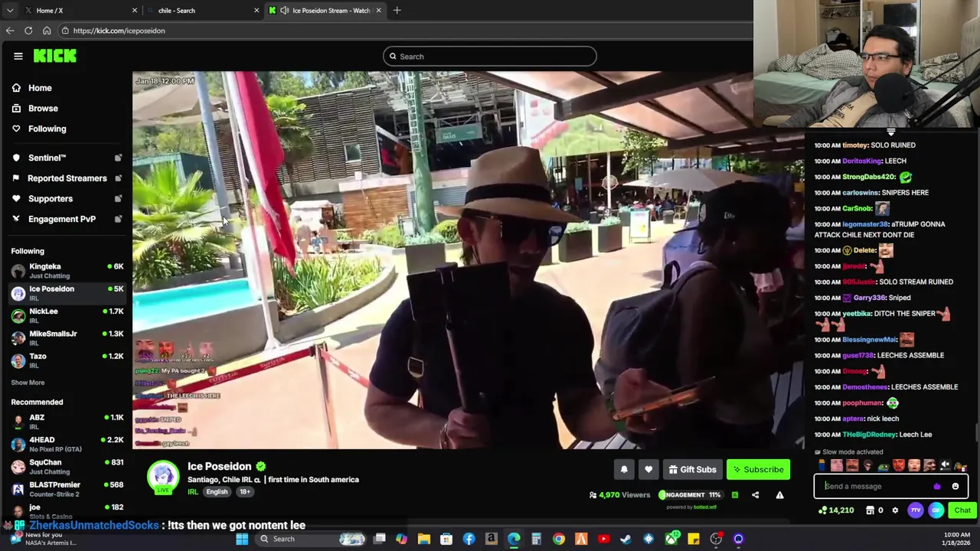Viewport: 980px width, 551px height.
Task: Report stream with warning triangle icon
Action: point(779,495)
